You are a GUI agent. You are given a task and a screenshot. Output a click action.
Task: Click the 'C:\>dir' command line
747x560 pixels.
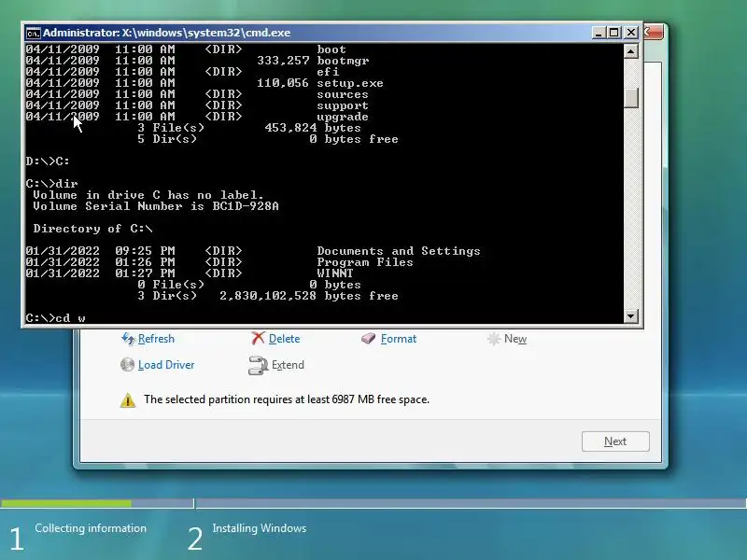(x=52, y=184)
